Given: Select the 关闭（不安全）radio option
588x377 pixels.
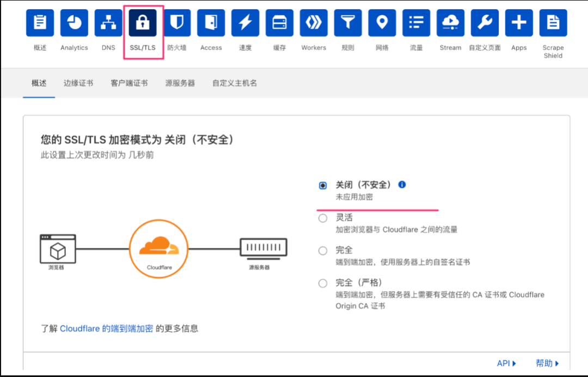Looking at the screenshot, I should pyautogui.click(x=323, y=186).
